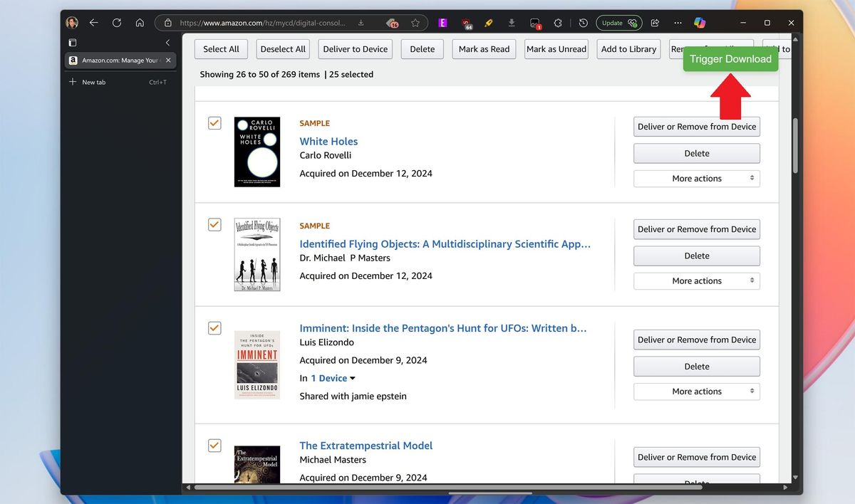Click 'Showing 26 to 50 of 269 items' text
Screen dimensions: 855x504
tap(260, 74)
